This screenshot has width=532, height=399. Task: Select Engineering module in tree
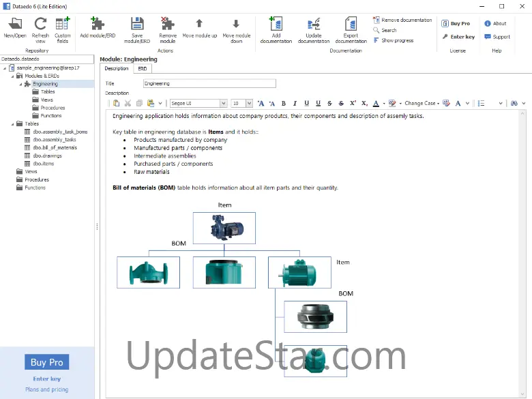[x=45, y=84]
